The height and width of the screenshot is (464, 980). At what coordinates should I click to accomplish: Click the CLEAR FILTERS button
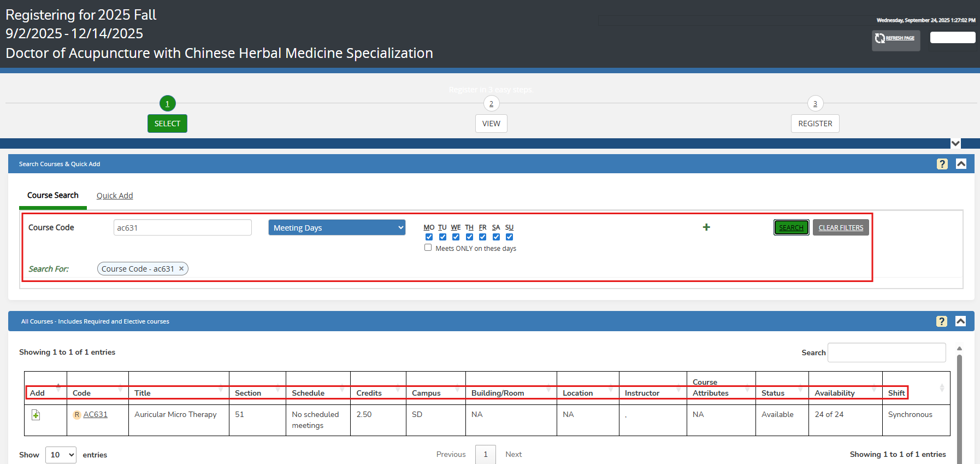[840, 228]
